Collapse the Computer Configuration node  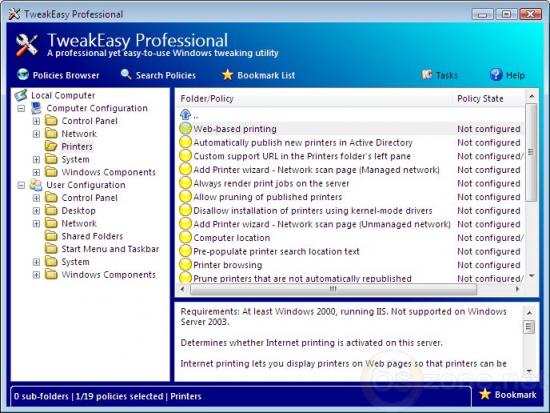(x=21, y=108)
